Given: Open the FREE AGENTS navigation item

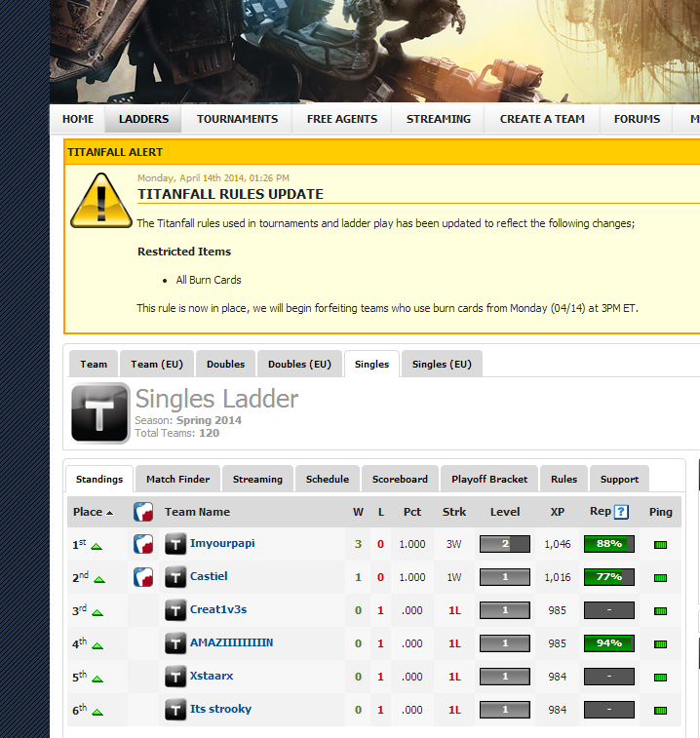Looking at the screenshot, I should (x=342, y=119).
